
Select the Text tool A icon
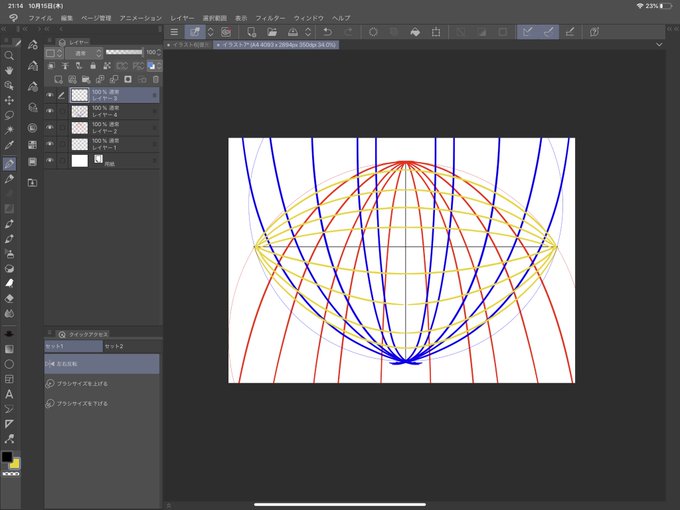tap(9, 394)
